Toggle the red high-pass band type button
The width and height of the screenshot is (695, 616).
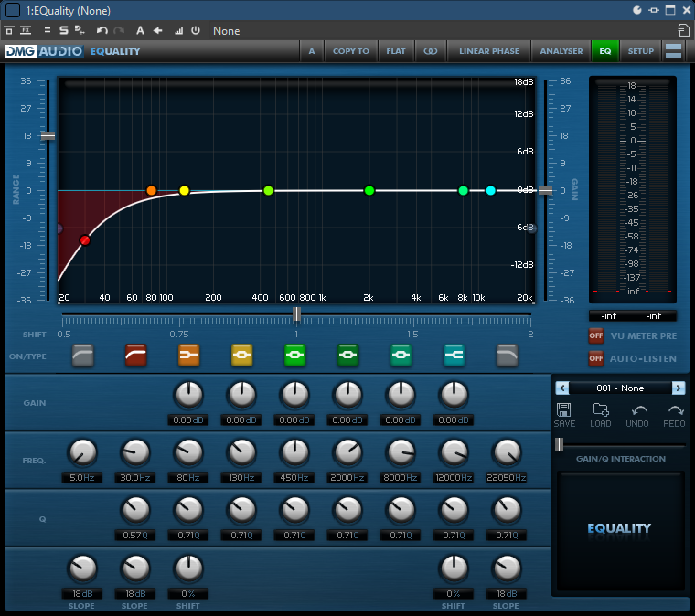click(x=135, y=355)
